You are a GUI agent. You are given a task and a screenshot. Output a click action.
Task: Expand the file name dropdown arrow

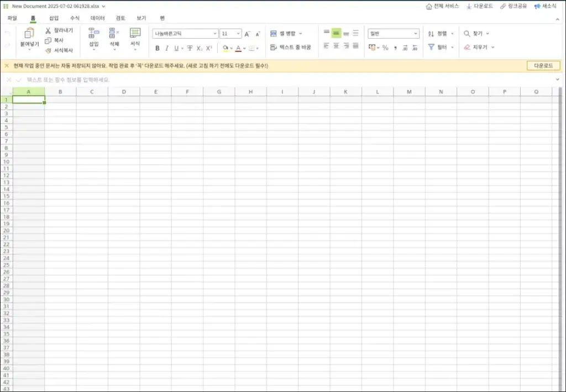[103, 7]
